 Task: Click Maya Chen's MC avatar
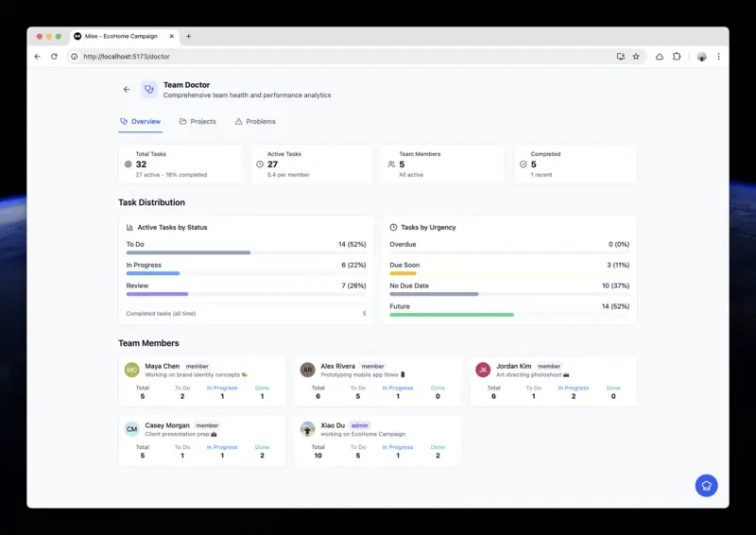point(131,370)
